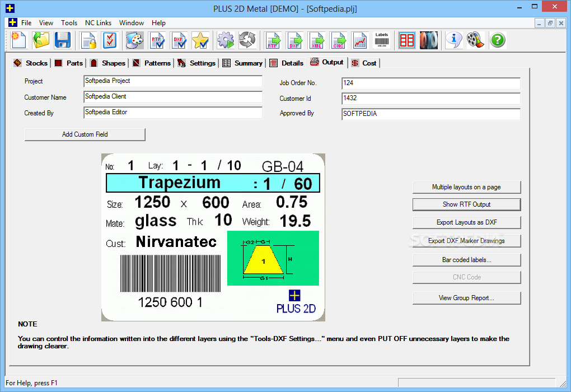Image resolution: width=571 pixels, height=392 pixels.
Task: Create a new project file
Action: pyautogui.click(x=19, y=40)
